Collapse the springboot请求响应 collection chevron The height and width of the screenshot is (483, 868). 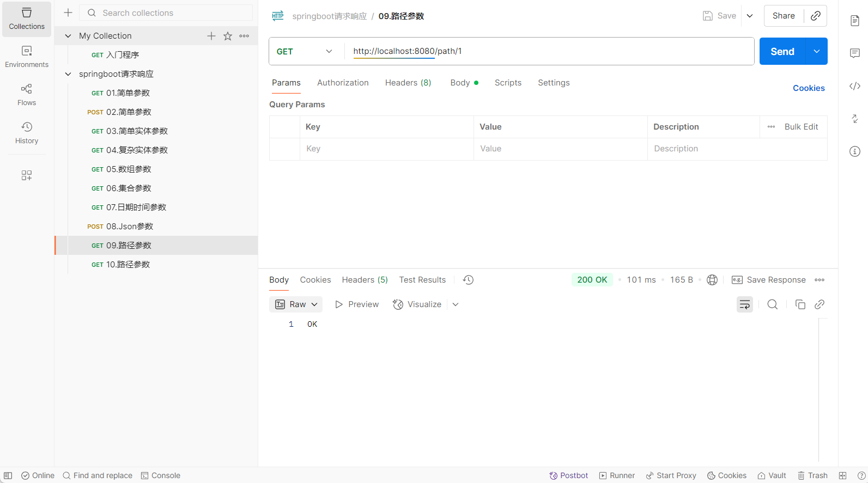click(x=68, y=74)
